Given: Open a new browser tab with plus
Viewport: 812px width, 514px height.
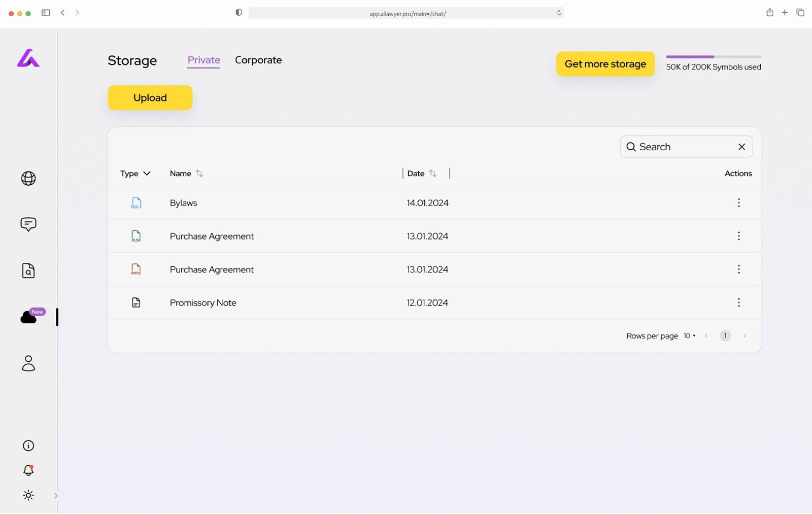Looking at the screenshot, I should click(785, 12).
